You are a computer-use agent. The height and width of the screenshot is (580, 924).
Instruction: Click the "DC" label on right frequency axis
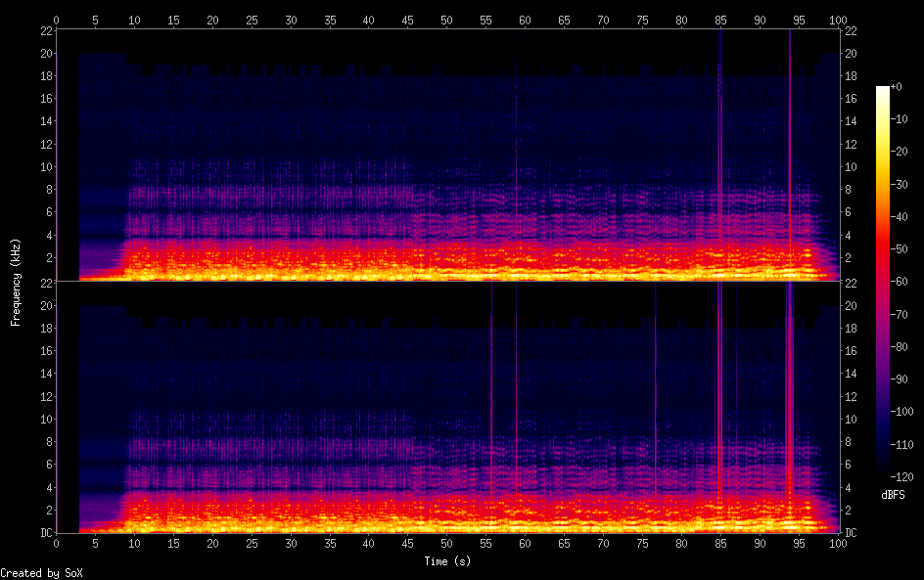click(x=851, y=533)
